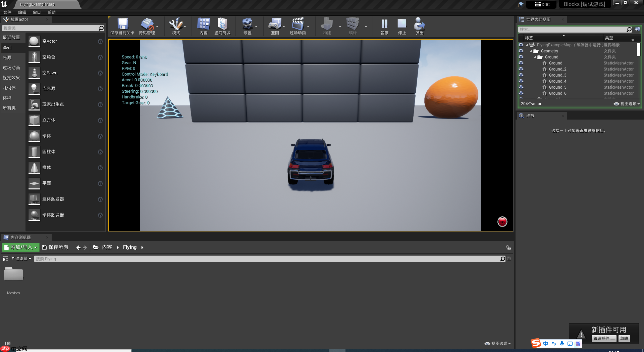This screenshot has width=644, height=352.
Task: Open the Cinematics (过场动画) dropdown arrow
Action: (x=308, y=27)
